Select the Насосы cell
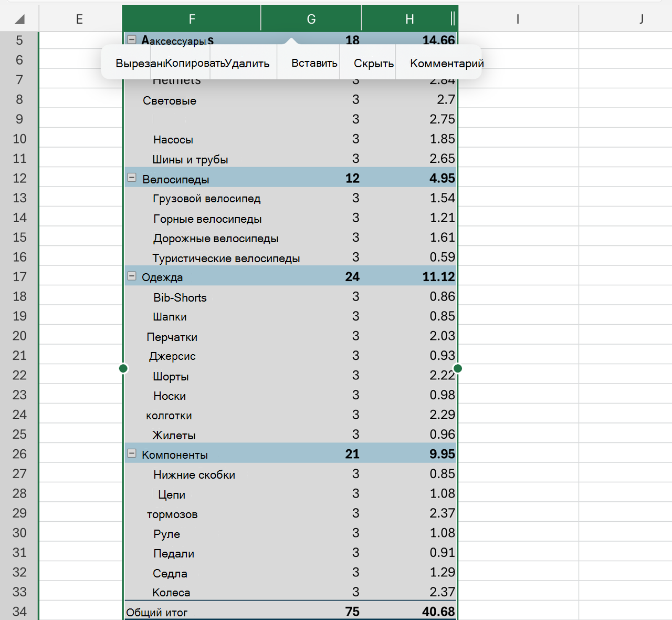The image size is (672, 620). [192, 139]
